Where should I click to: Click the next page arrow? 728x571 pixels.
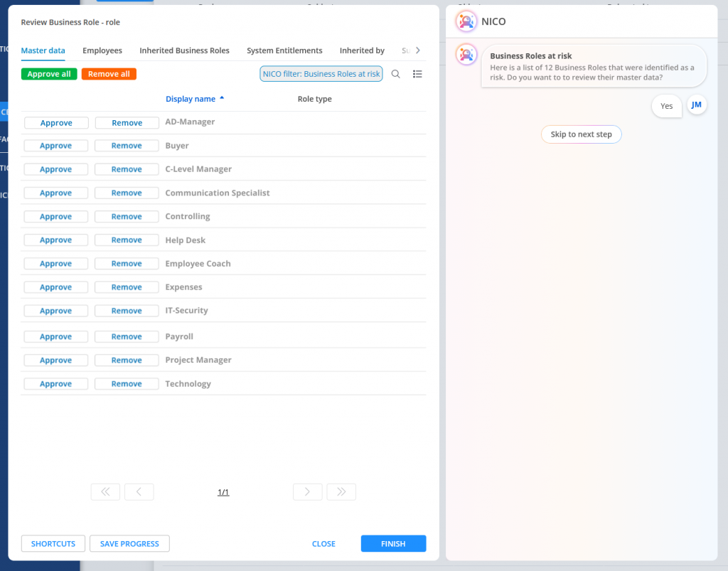click(x=307, y=492)
